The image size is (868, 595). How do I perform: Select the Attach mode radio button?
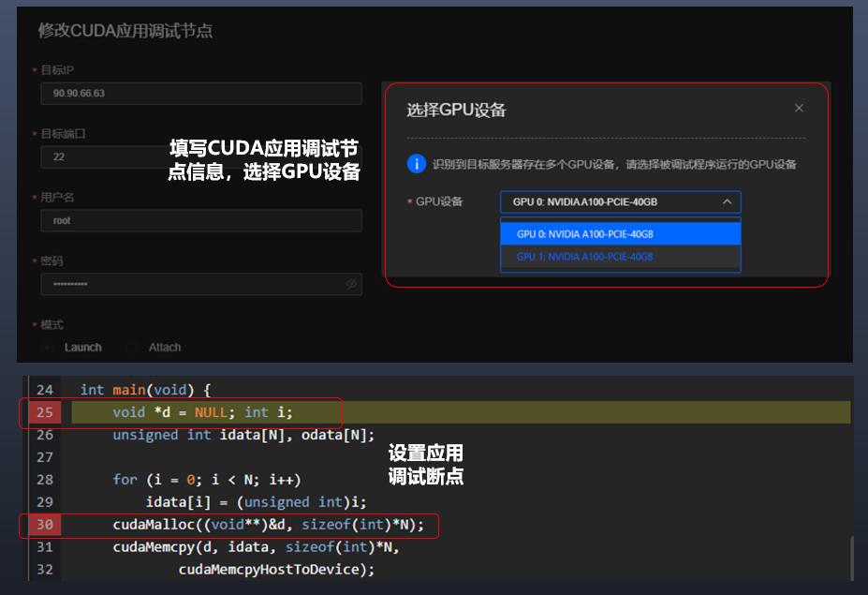tap(132, 347)
